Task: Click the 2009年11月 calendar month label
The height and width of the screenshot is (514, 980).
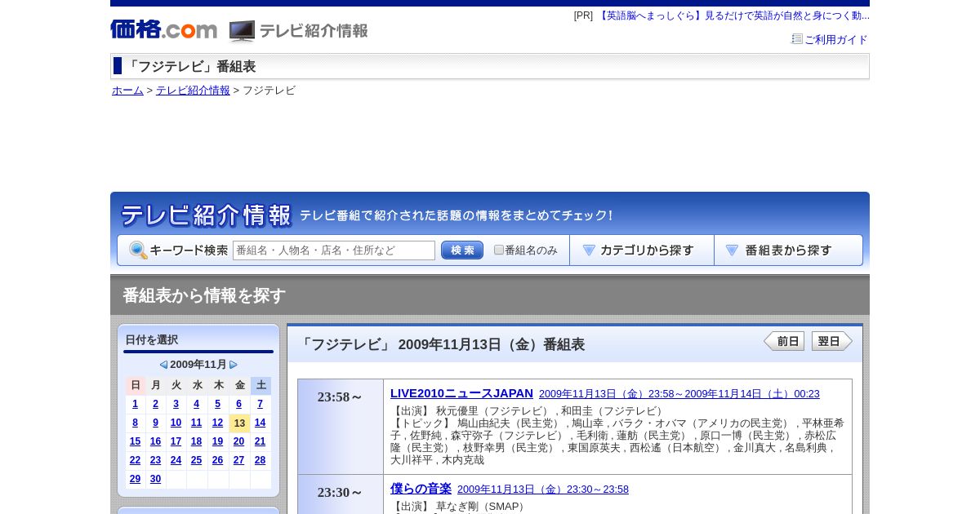Action: click(x=198, y=365)
